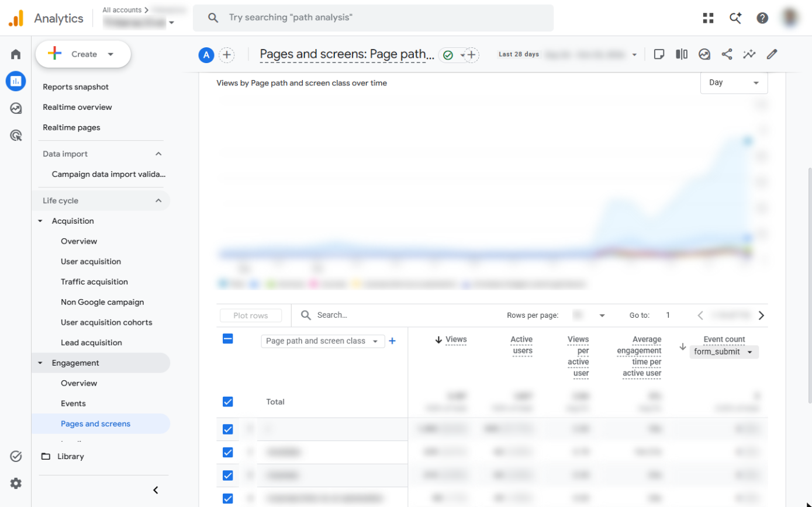Toggle the select-all checkbox in table header
The height and width of the screenshot is (507, 812).
pyautogui.click(x=228, y=339)
